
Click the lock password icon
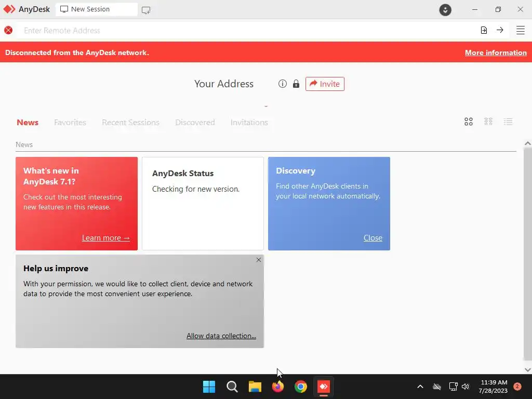tap(296, 84)
